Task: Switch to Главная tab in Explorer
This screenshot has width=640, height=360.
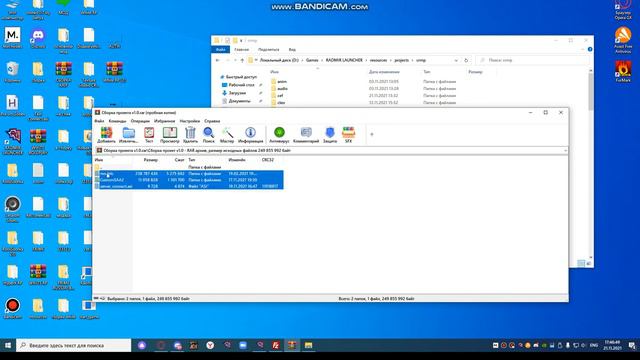Action: point(242,49)
